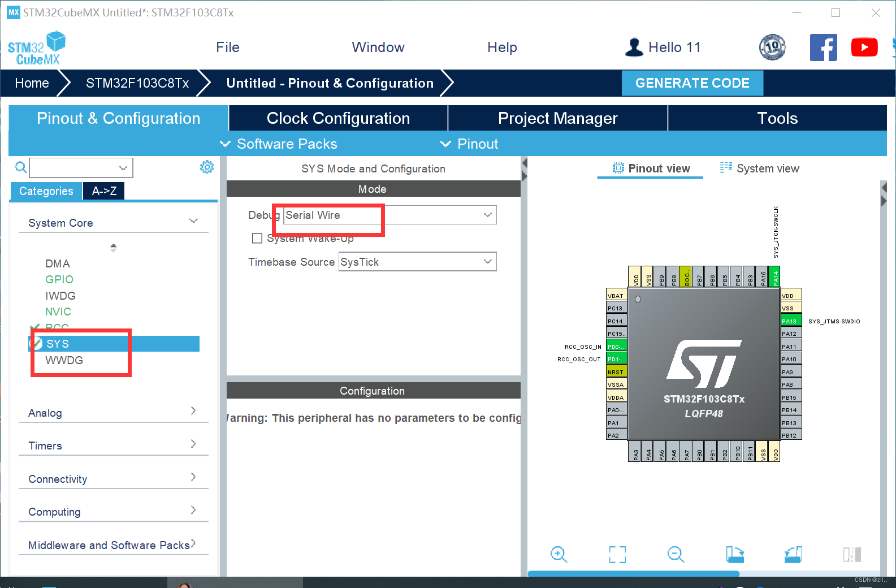
Task: Switch to the Tools tab
Action: (x=777, y=118)
